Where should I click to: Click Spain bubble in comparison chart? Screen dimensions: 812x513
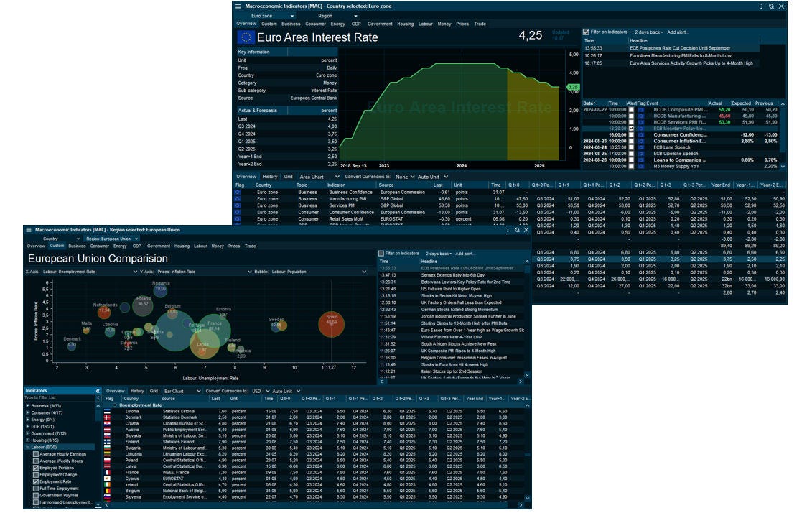(x=332, y=323)
